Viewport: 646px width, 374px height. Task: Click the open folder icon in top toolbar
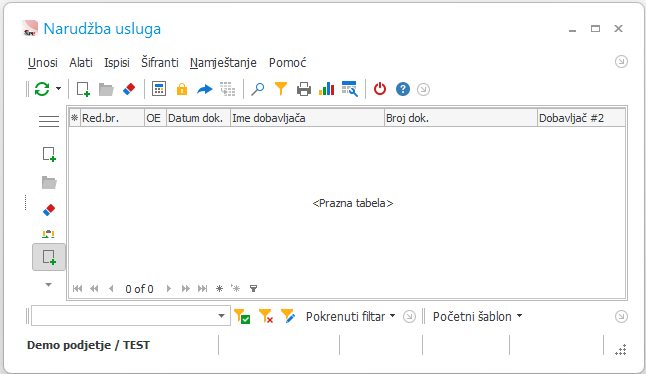pyautogui.click(x=106, y=89)
